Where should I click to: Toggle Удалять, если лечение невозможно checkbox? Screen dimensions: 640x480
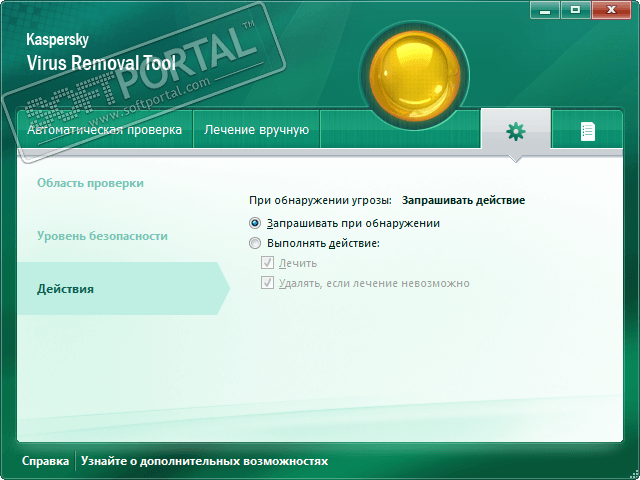(267, 283)
